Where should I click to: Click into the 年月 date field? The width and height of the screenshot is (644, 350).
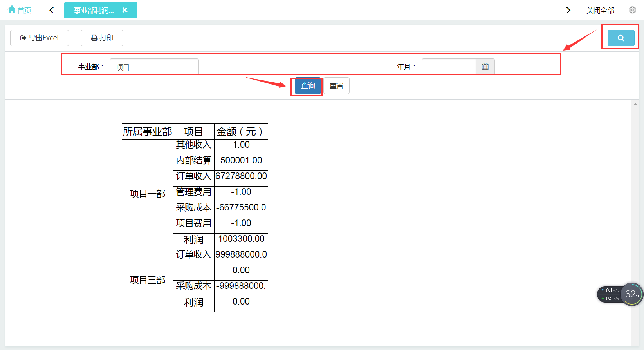coord(449,67)
